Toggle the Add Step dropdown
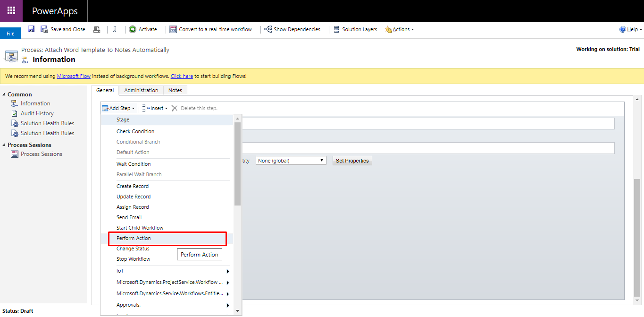The height and width of the screenshot is (317, 644). 118,108
